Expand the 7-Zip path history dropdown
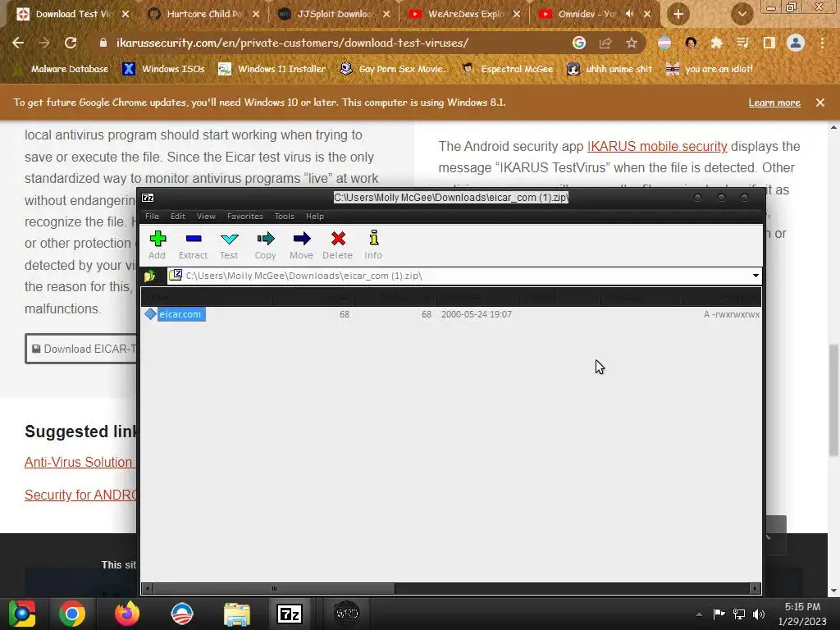This screenshot has width=840, height=630. (756, 276)
